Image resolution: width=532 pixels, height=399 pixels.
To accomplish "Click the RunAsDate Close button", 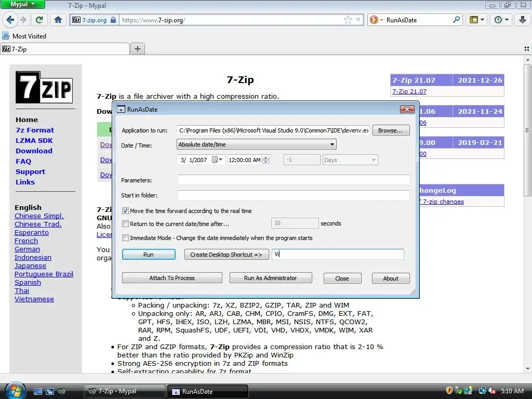I will click(342, 278).
